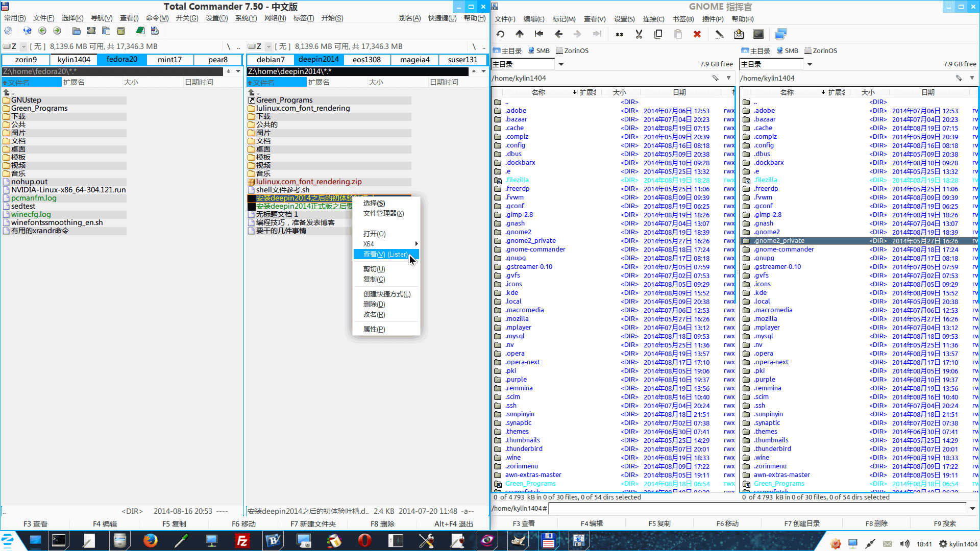
Task: Open directory history arrow for right /home/kylin1404 path
Action: click(972, 78)
